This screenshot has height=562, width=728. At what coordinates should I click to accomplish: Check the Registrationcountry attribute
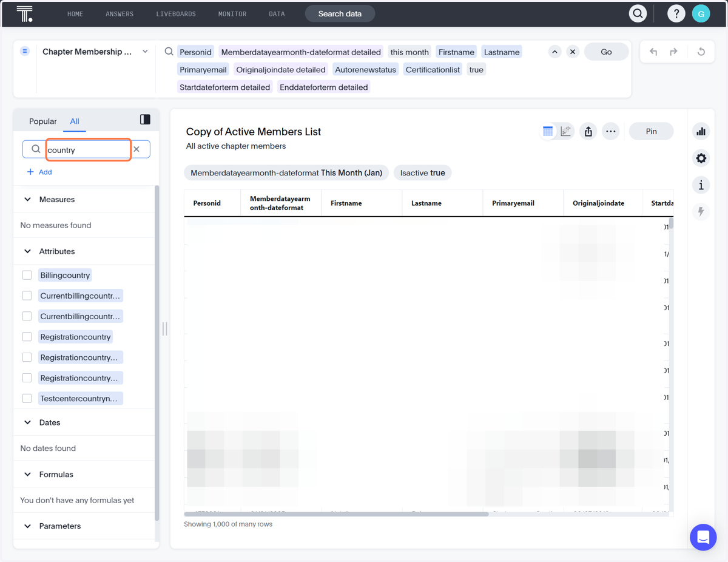27,337
